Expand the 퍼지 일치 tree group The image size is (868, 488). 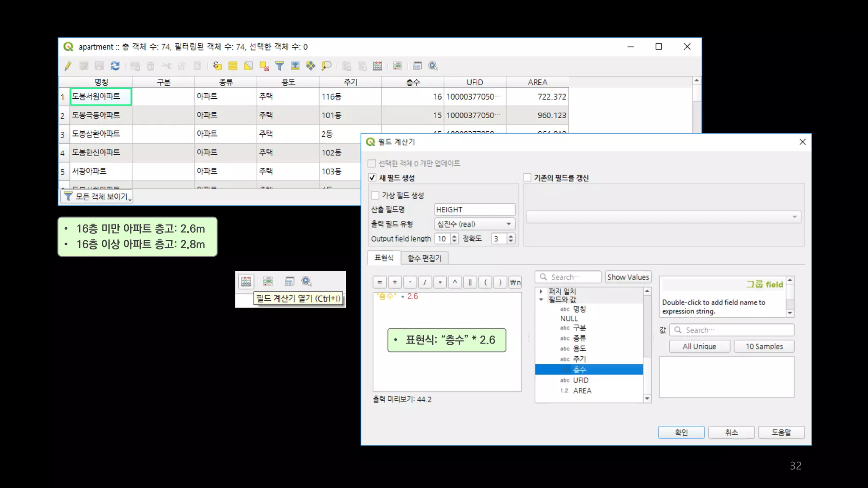point(541,291)
